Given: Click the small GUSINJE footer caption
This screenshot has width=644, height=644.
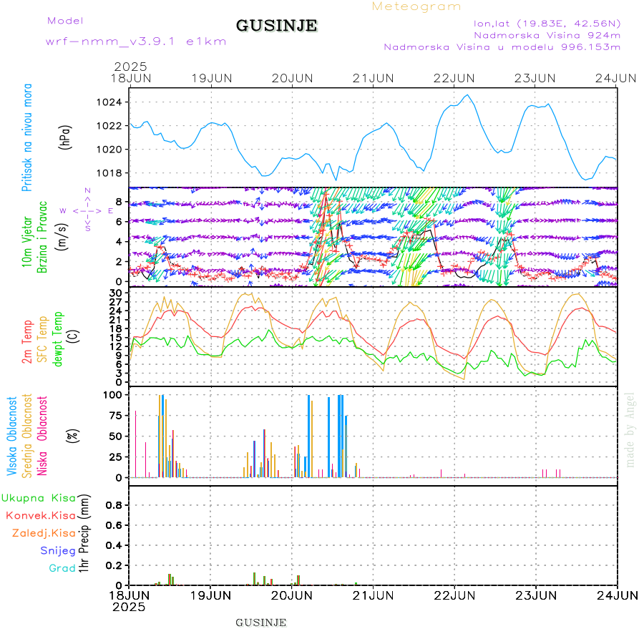Looking at the screenshot, I should point(260,623).
